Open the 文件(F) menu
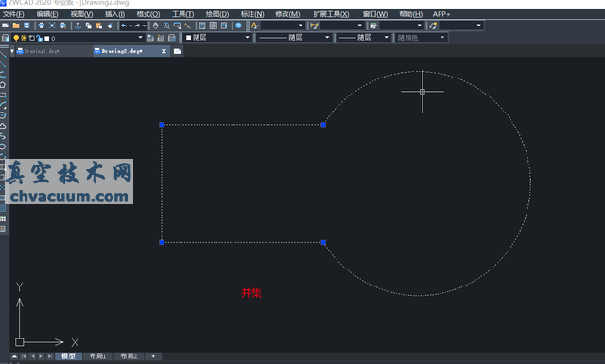This screenshot has width=605, height=364. pyautogui.click(x=13, y=14)
